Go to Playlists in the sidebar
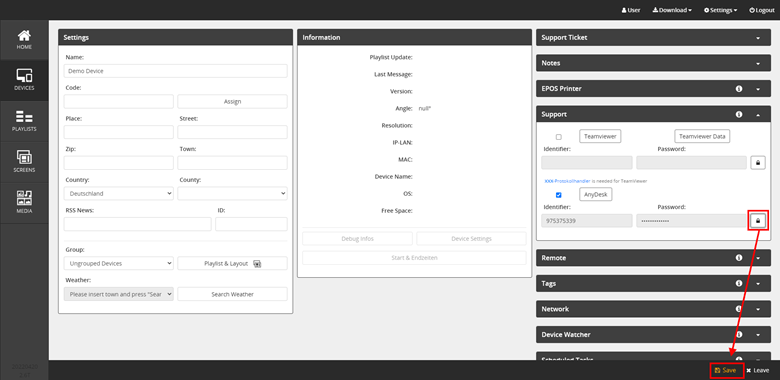The image size is (780, 380). click(24, 121)
